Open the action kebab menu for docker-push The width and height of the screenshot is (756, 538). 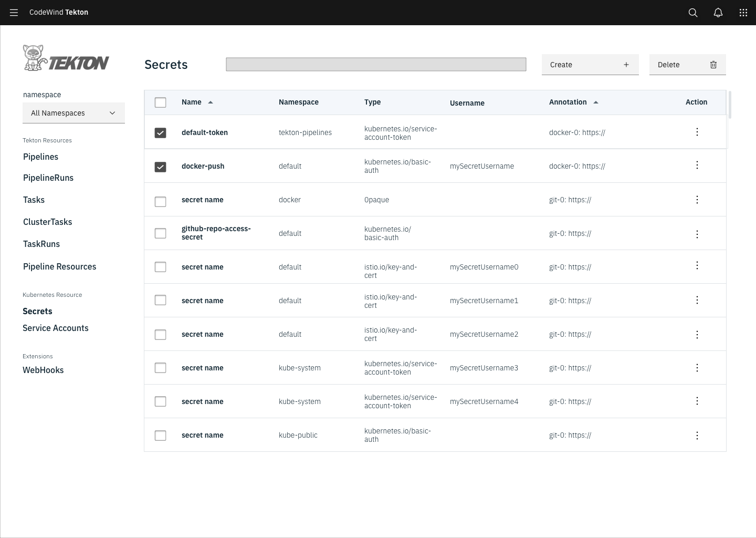pos(697,165)
